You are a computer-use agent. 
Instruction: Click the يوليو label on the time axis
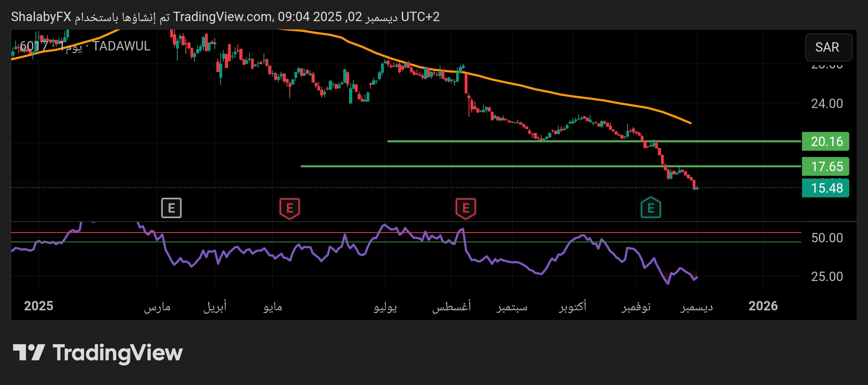(x=385, y=306)
